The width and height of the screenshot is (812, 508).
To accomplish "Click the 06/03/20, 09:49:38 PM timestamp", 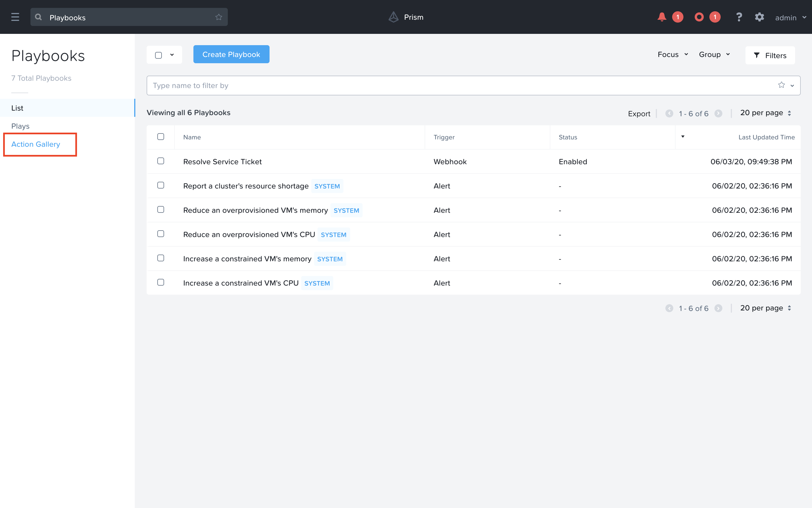I will [751, 162].
